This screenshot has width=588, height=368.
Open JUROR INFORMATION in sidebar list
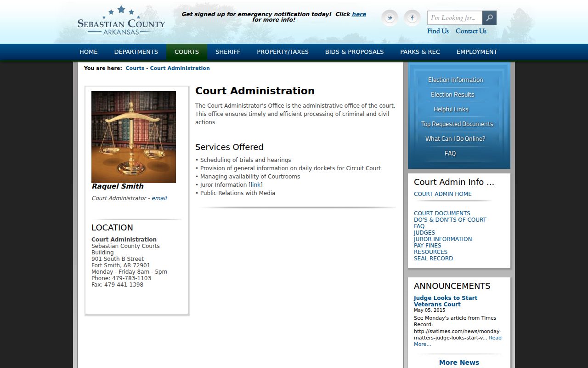click(x=443, y=239)
